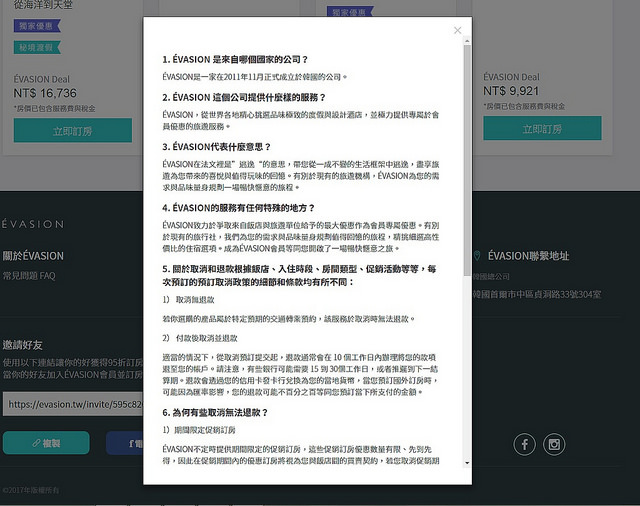
Task: Click the blue Facebook share button
Action: click(x=124, y=443)
